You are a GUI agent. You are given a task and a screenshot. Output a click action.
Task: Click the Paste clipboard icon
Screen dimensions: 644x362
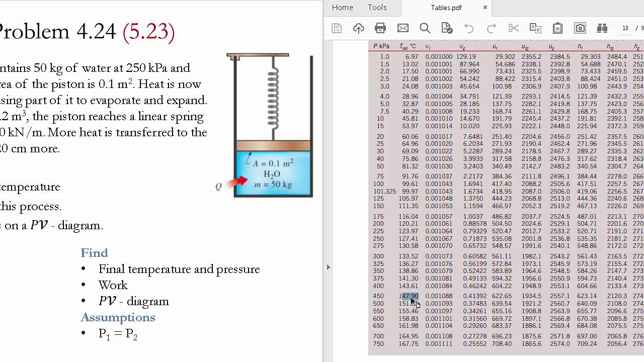pos(557,28)
